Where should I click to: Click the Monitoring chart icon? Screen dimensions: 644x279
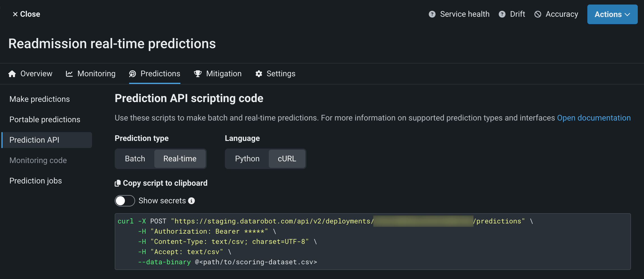tap(69, 74)
